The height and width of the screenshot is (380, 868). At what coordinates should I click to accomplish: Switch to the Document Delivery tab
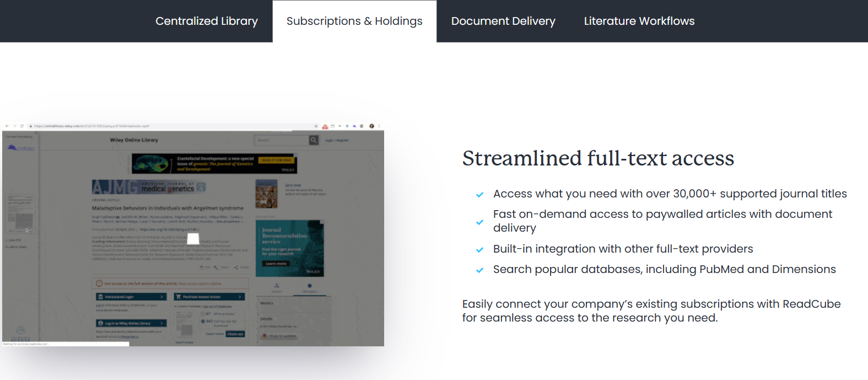tap(503, 21)
